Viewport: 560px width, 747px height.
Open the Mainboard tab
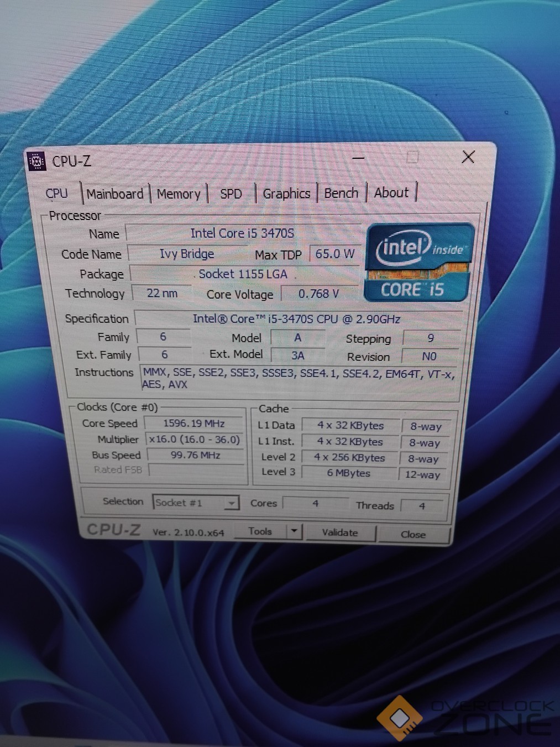(115, 194)
